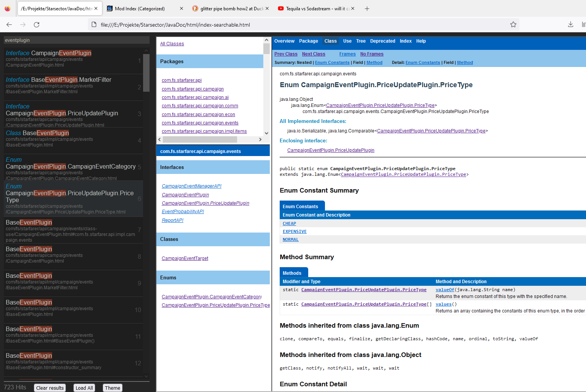Click the packages list scroll-down arrow

pos(266,133)
